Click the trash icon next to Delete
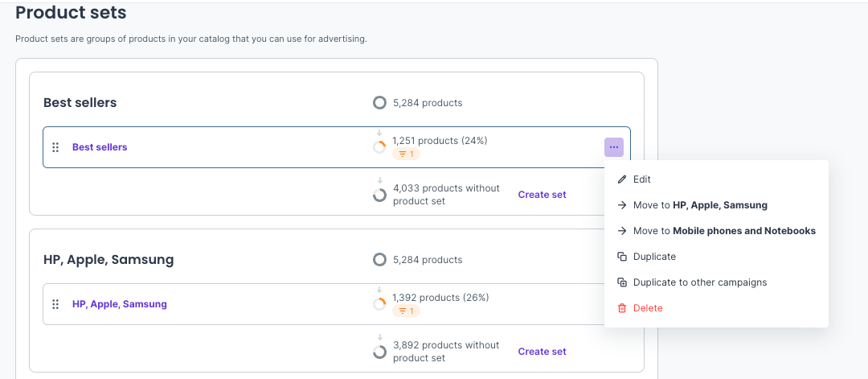Screen dimensions: 868x379 click(x=621, y=308)
